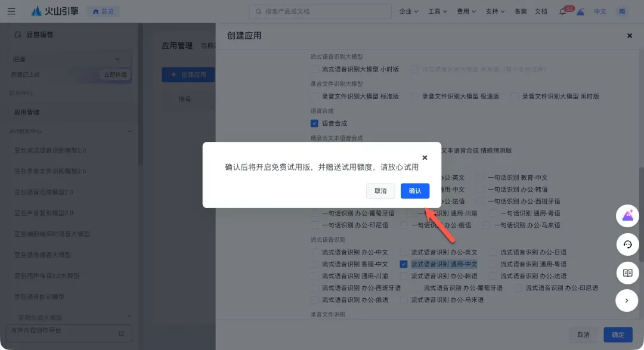644x350 pixels.
Task: Toggle 流式语音识别 通用-中文 checkbox
Action: point(404,264)
